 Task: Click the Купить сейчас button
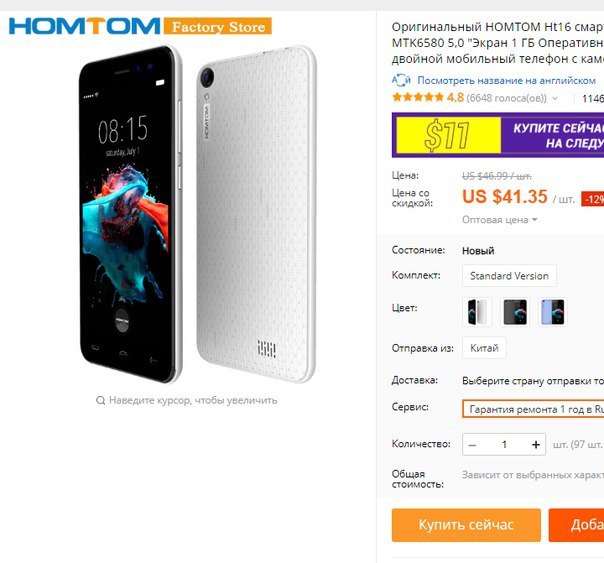466,525
